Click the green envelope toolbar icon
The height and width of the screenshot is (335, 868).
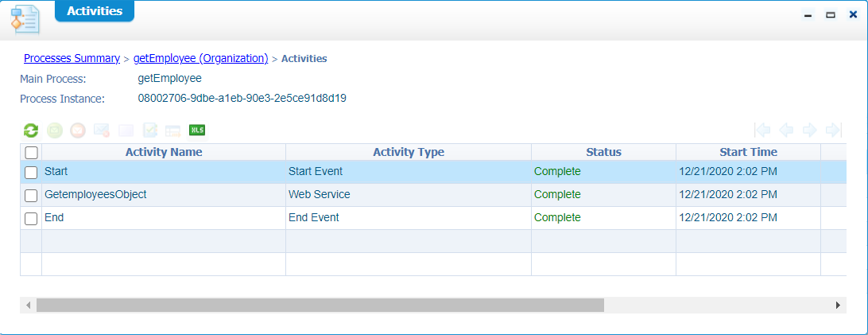55,130
